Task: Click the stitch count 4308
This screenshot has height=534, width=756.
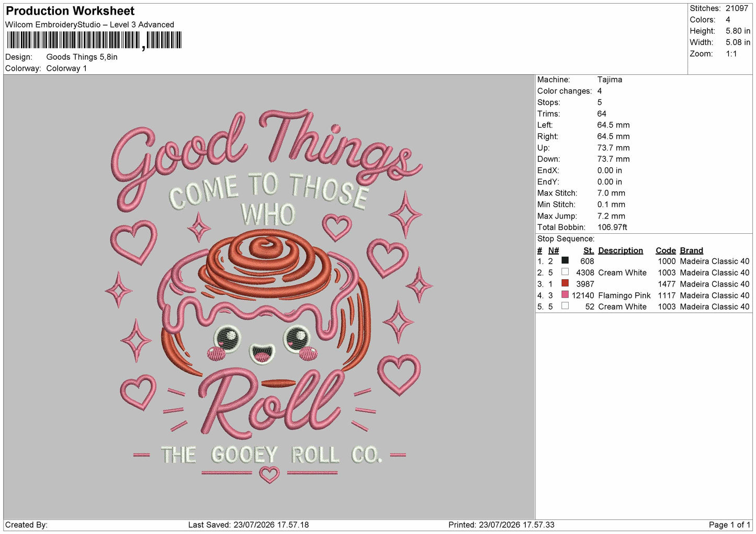Action: pyautogui.click(x=585, y=272)
